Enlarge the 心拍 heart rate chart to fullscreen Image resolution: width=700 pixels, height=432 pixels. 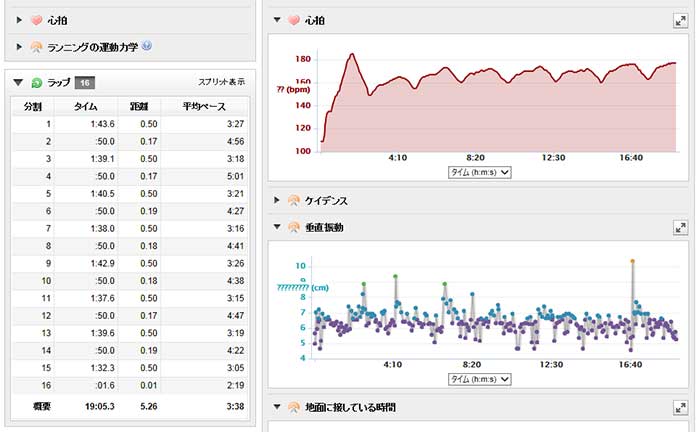pos(680,20)
